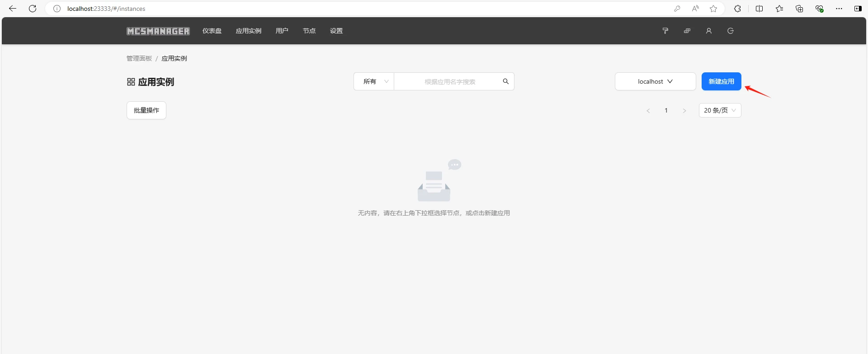Screen dimensions: 868x354
Task: Click the paint roller theme icon
Action: click(665, 31)
